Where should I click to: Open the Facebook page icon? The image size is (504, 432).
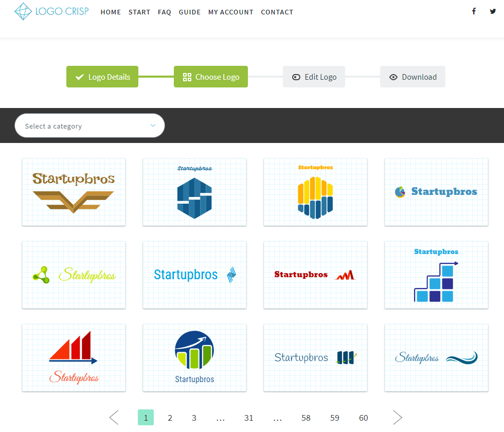(474, 11)
